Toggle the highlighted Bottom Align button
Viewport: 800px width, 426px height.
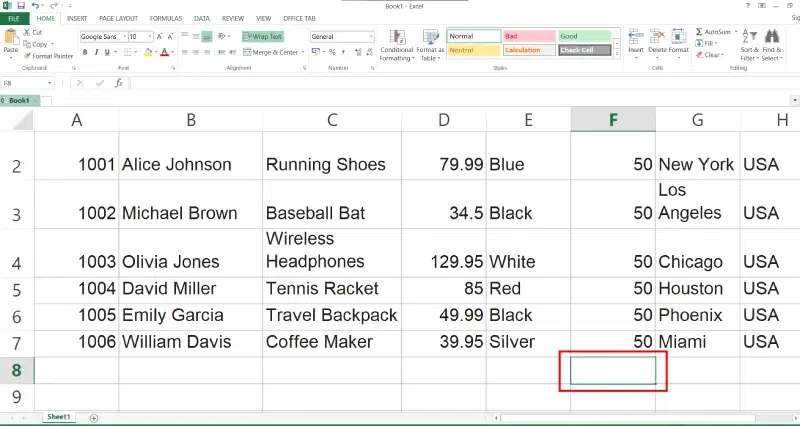[x=207, y=37]
